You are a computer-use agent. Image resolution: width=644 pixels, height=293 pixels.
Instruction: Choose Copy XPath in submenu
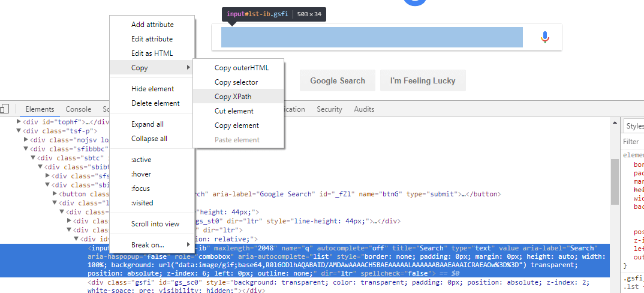238,97
